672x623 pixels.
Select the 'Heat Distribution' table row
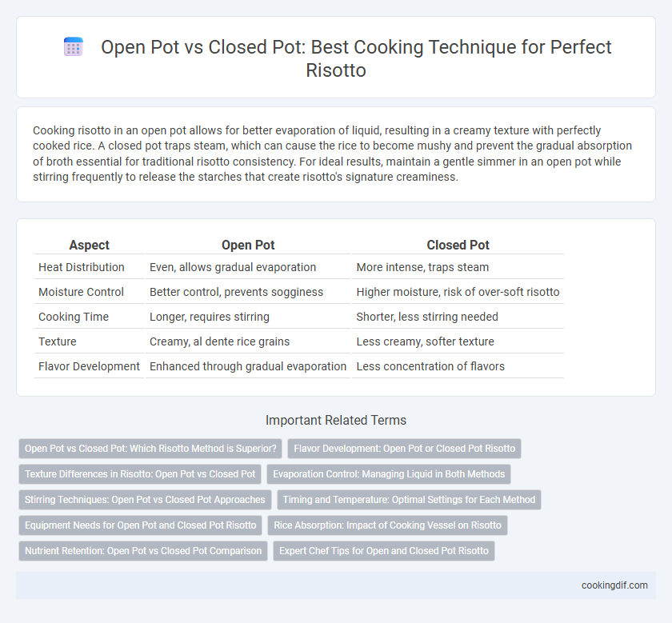point(298,267)
